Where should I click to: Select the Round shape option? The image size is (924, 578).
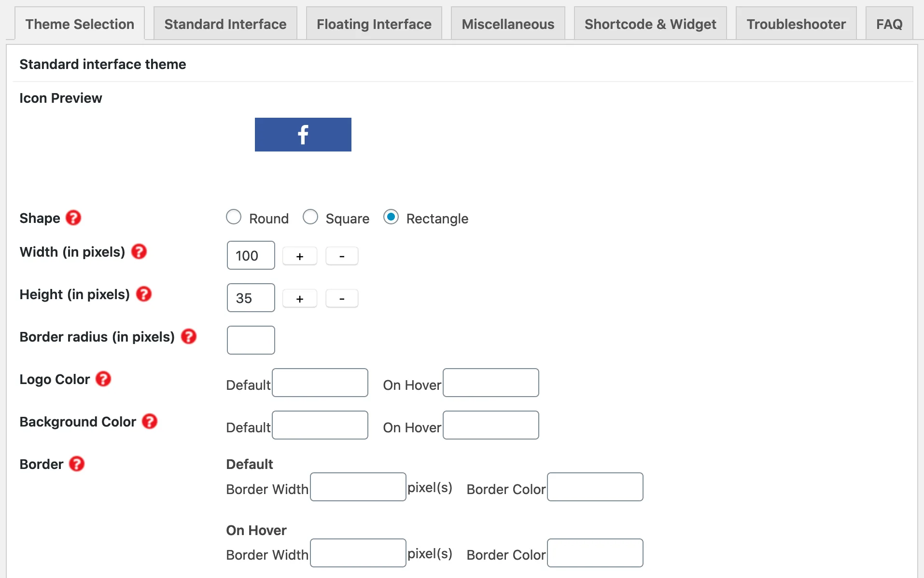pos(234,217)
